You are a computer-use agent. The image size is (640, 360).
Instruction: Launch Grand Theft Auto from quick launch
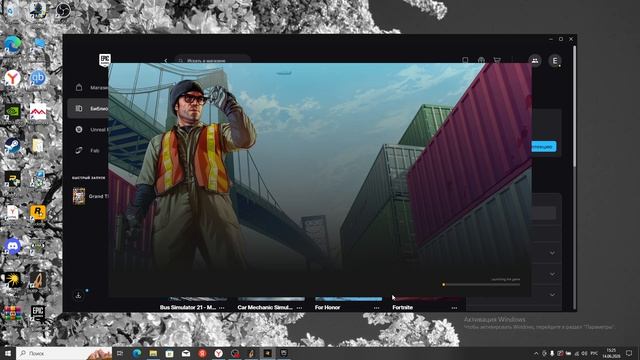click(x=90, y=196)
